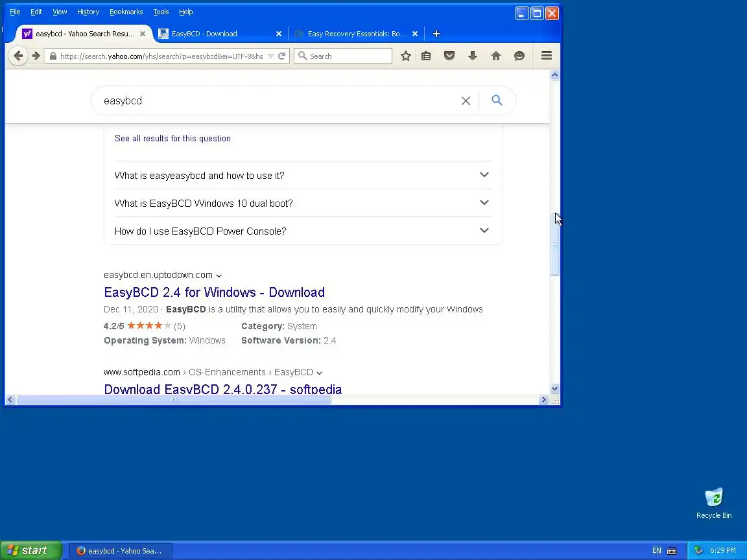Open the Tools menu
The height and width of the screenshot is (560, 747).
click(161, 12)
